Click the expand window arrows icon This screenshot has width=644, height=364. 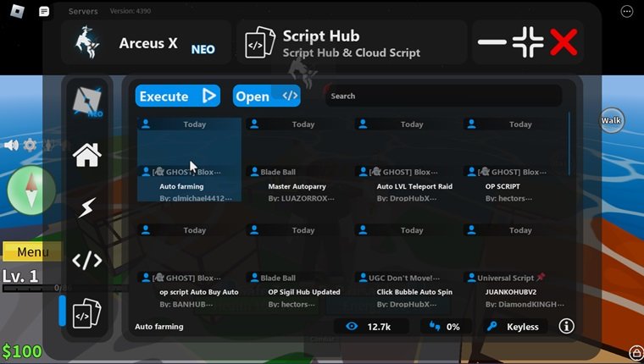[527, 42]
